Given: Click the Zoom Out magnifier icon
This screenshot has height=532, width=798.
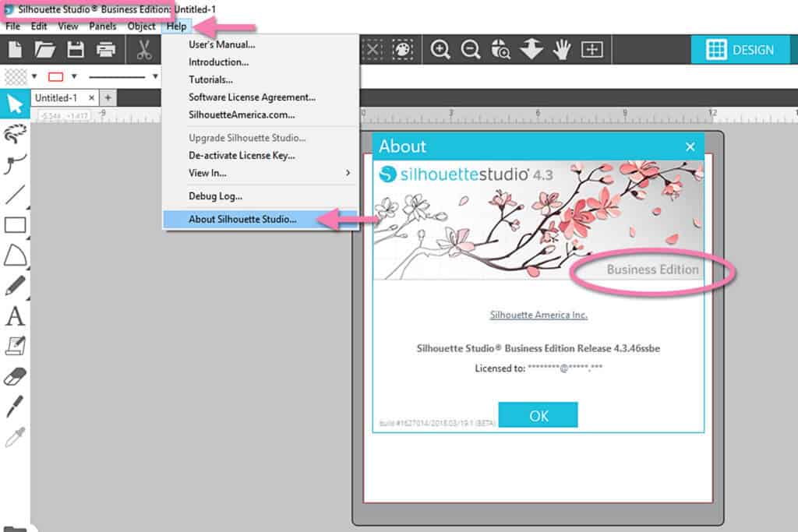Looking at the screenshot, I should coord(471,49).
